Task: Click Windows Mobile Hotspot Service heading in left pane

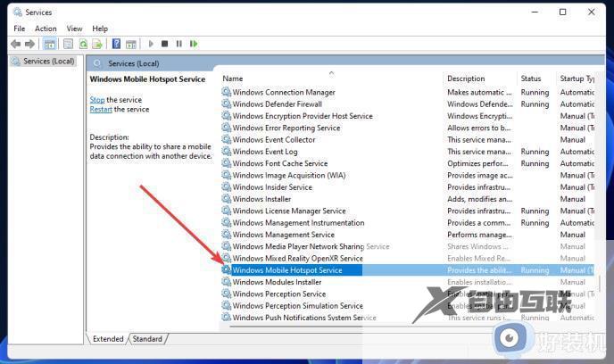Action: pyautogui.click(x=147, y=79)
